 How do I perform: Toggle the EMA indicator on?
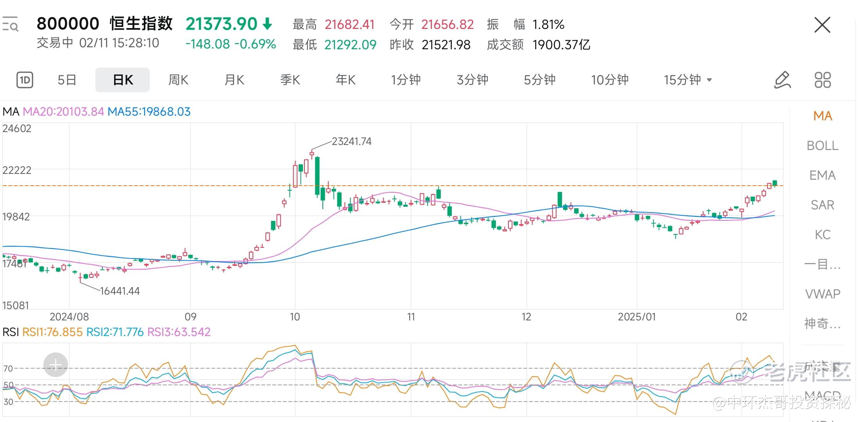click(822, 175)
